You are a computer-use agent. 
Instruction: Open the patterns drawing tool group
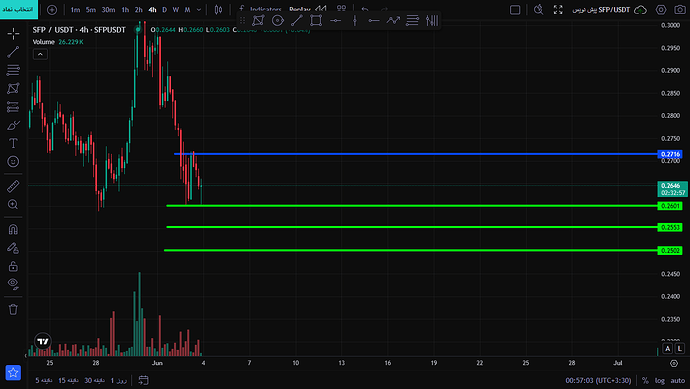pos(13,88)
